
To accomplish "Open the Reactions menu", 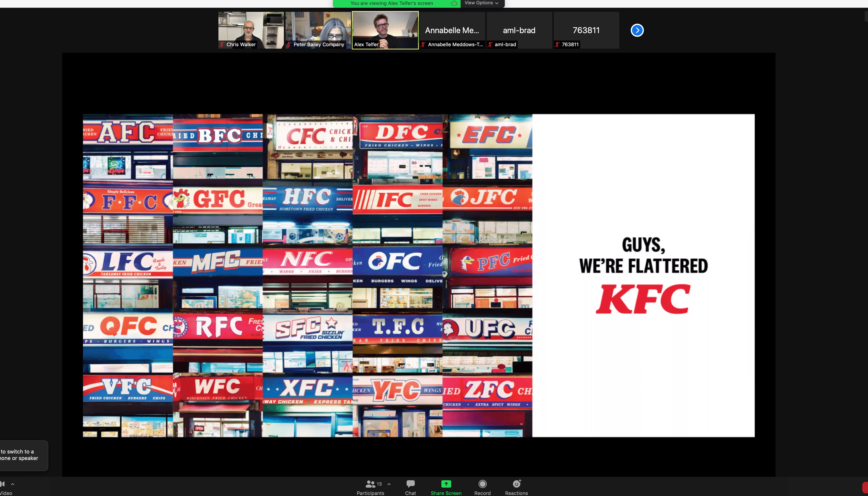I will (x=516, y=487).
